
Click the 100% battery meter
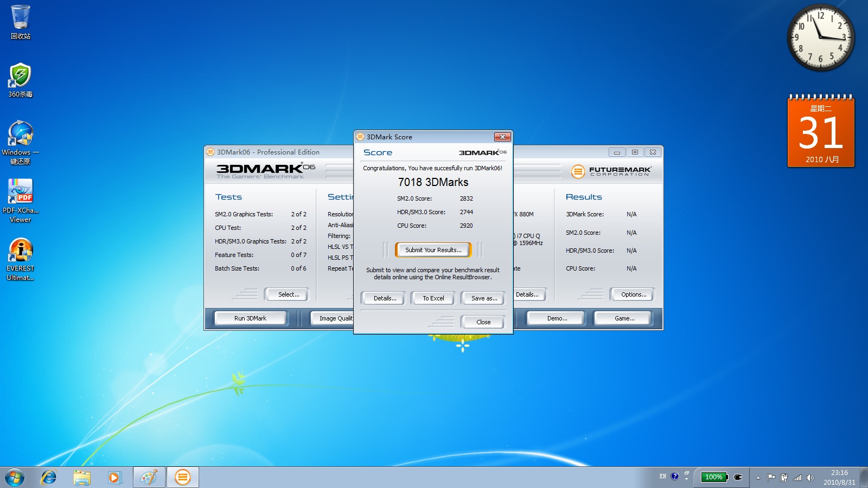(714, 477)
